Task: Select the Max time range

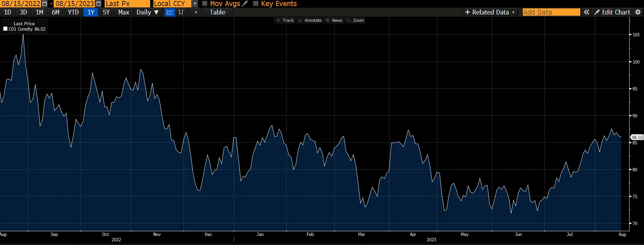Action: pyautogui.click(x=124, y=12)
